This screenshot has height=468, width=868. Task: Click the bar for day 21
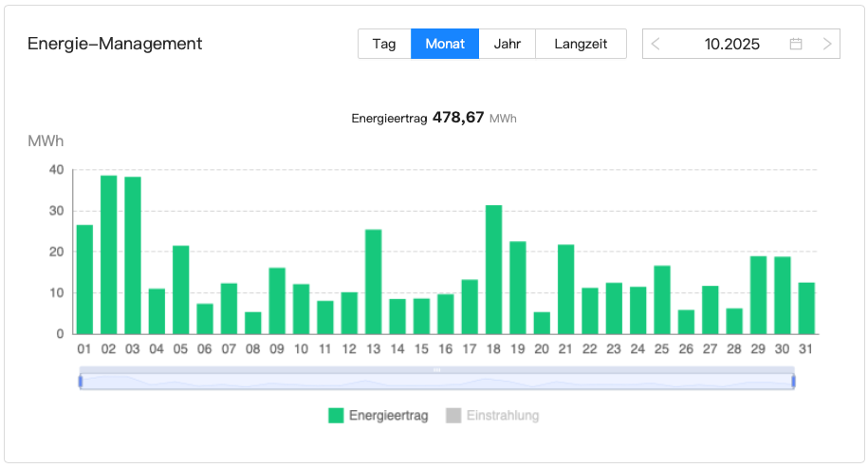pos(565,290)
